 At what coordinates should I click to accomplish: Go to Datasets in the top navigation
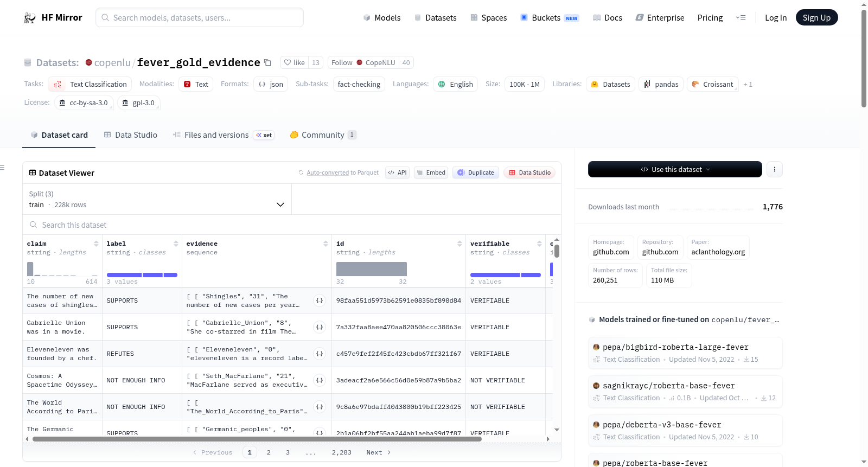pos(436,18)
